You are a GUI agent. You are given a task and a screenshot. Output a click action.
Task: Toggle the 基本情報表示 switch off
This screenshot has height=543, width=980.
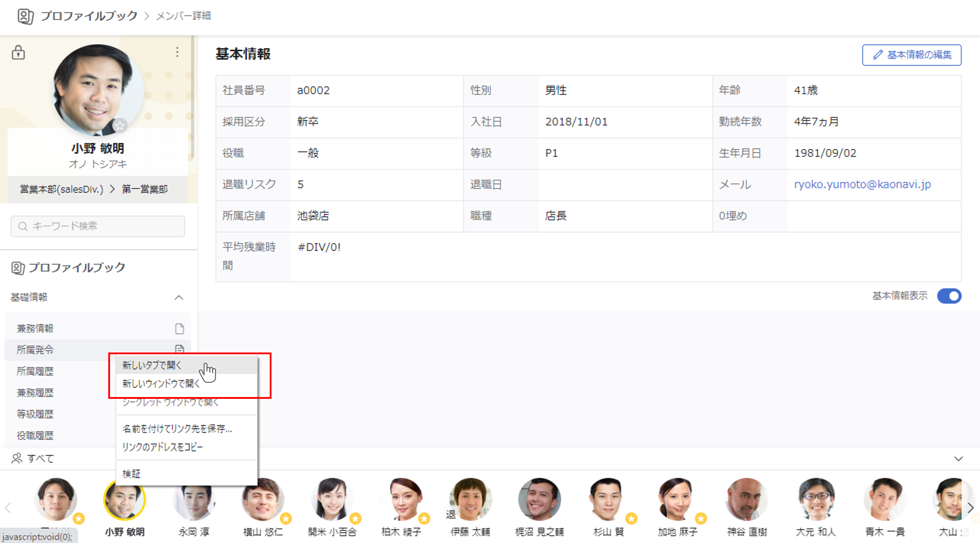(x=949, y=296)
